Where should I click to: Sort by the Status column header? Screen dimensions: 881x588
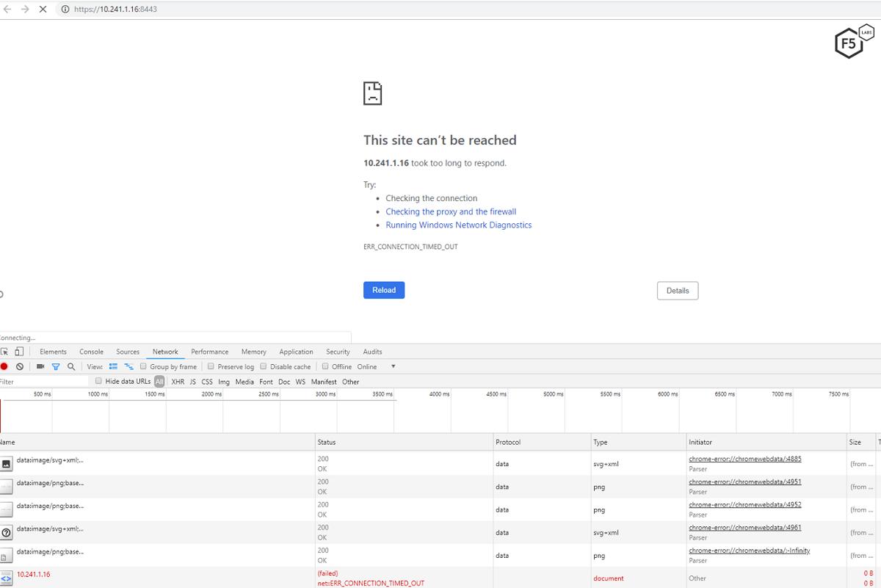(404, 442)
